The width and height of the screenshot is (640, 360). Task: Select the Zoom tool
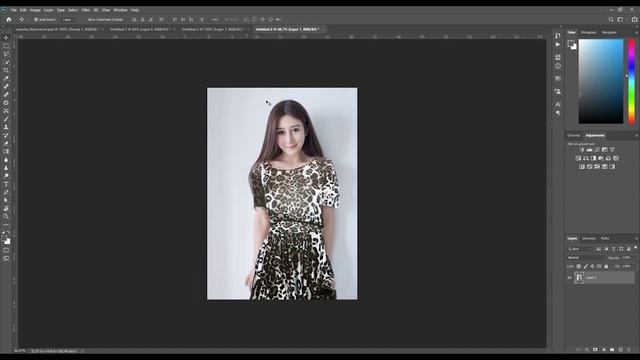coord(6,217)
